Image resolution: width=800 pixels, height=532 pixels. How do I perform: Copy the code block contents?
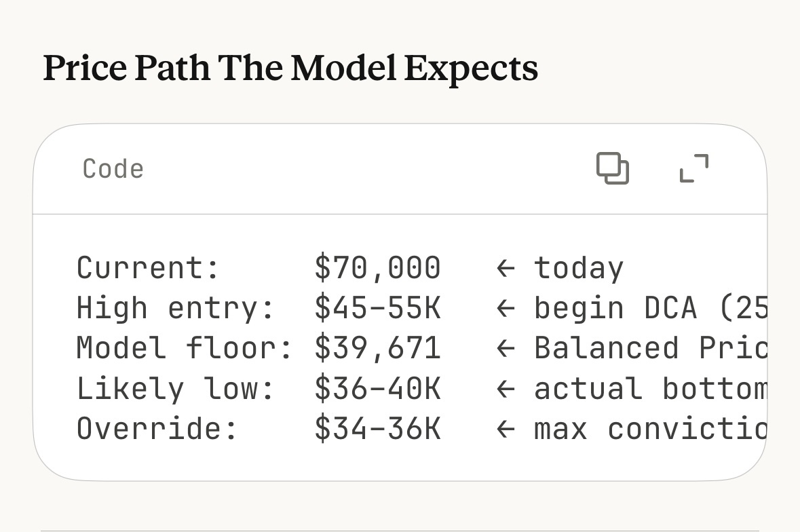point(612,168)
